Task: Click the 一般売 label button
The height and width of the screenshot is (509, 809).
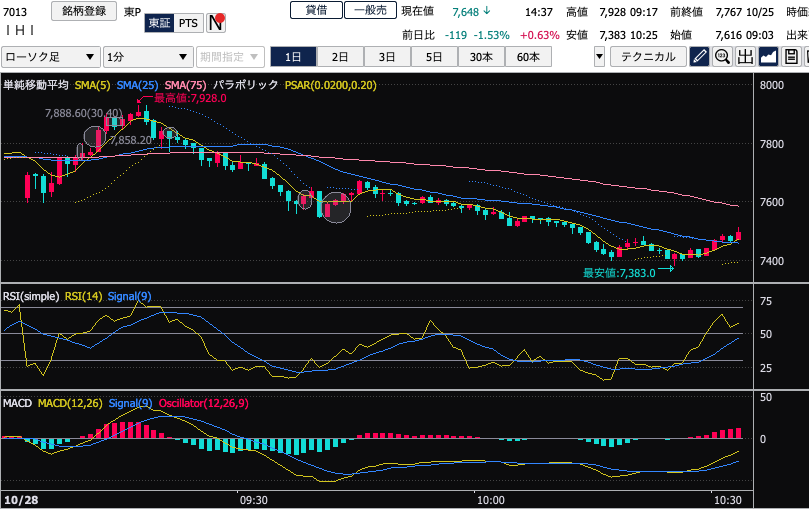Action: (x=369, y=10)
